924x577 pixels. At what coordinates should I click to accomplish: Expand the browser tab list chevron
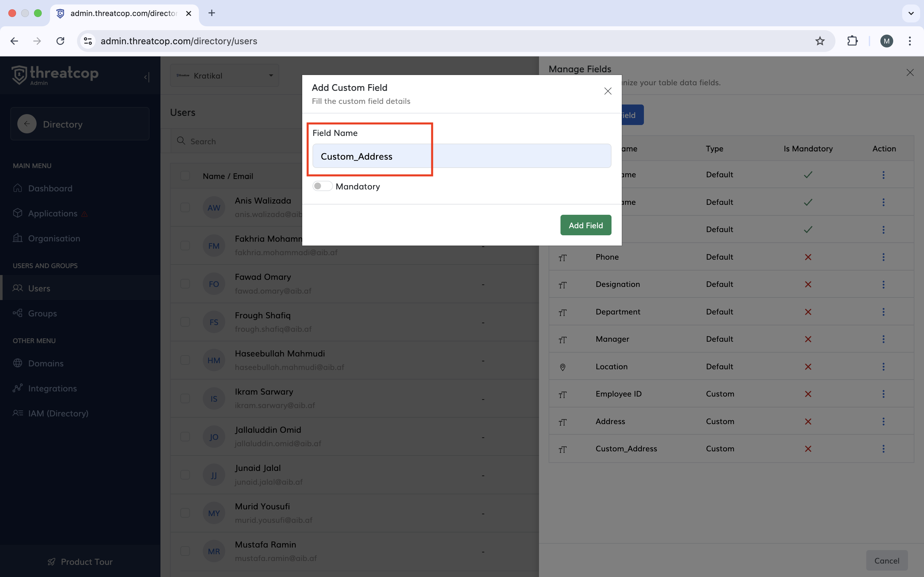tap(911, 13)
